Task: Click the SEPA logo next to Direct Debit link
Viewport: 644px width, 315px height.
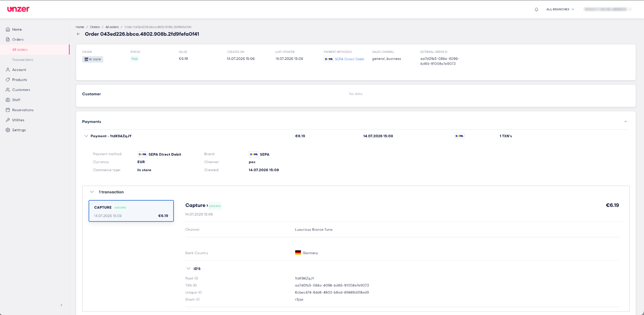Action: pyautogui.click(x=329, y=59)
